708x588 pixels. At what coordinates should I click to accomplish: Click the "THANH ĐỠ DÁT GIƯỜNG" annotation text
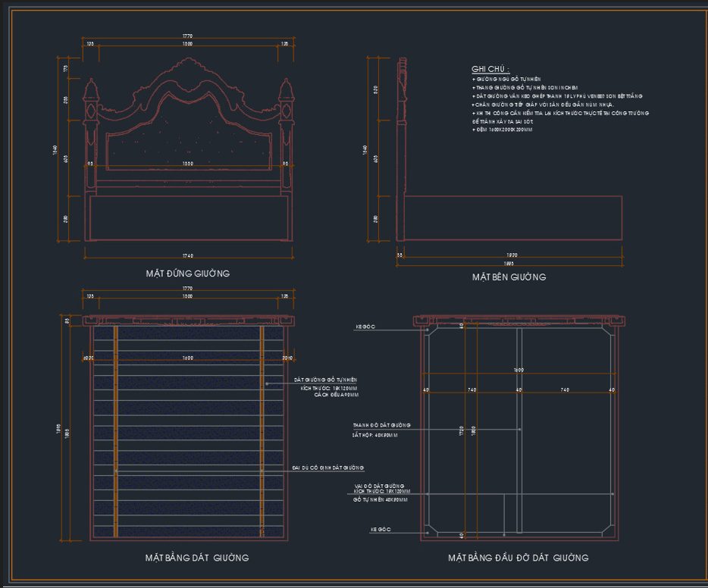point(381,426)
